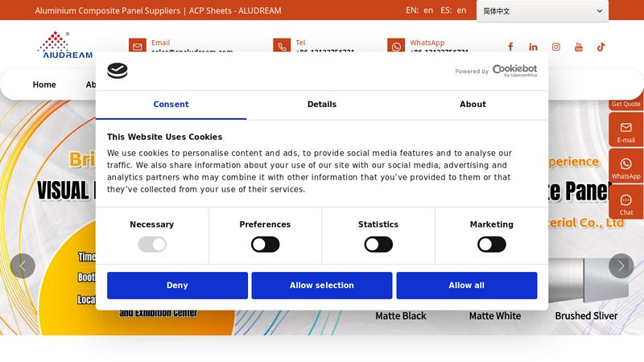Screen dimensions: 644x362
Task: Click the Email label link
Action: 160,43
